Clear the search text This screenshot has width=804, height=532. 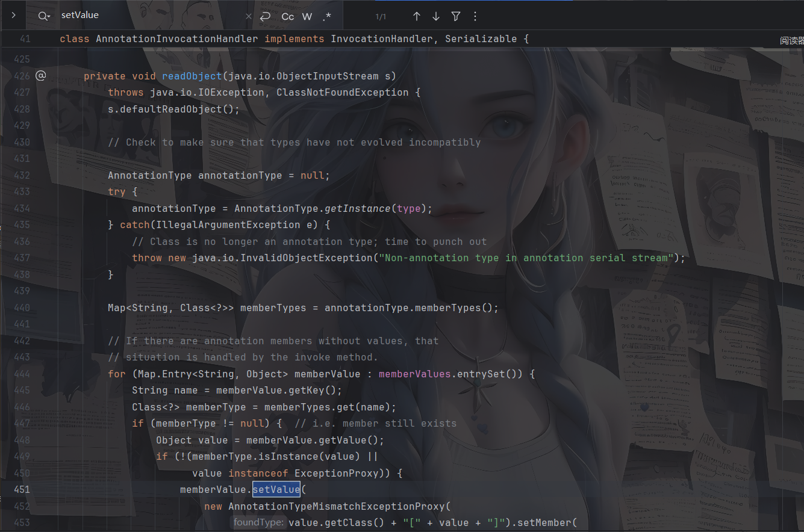click(249, 16)
